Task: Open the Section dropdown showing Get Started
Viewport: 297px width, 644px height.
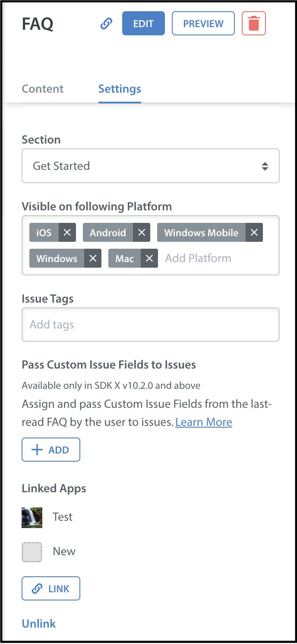Action: pyautogui.click(x=151, y=166)
